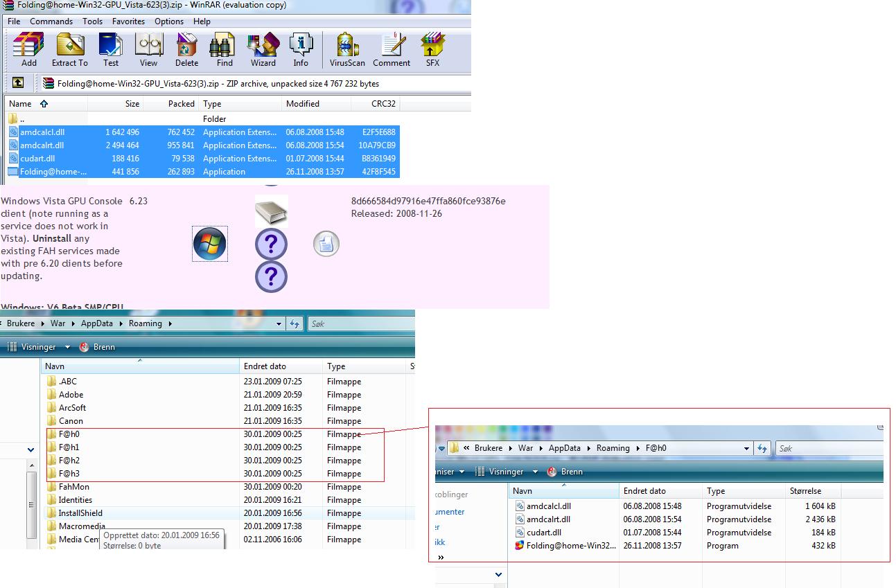Launch the Wizard toolbar icon
Image resolution: width=896 pixels, height=588 pixels.
tap(263, 49)
